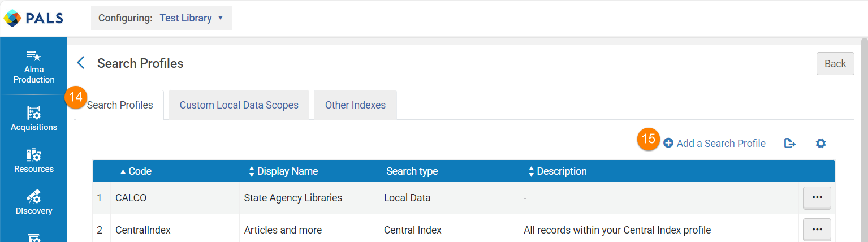This screenshot has height=242, width=868.
Task: Open the Configuring Test Library dropdown
Action: (x=161, y=18)
